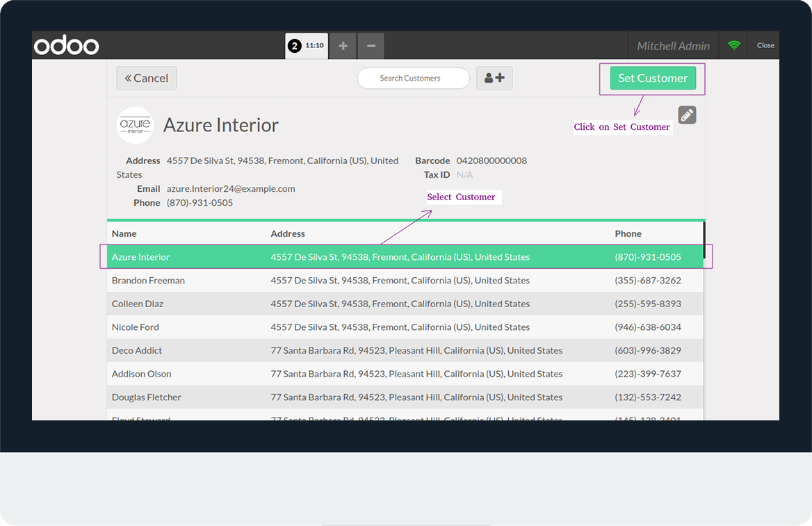The height and width of the screenshot is (526, 812).
Task: Switch to order tab 2 at 11:10
Action: [307, 46]
